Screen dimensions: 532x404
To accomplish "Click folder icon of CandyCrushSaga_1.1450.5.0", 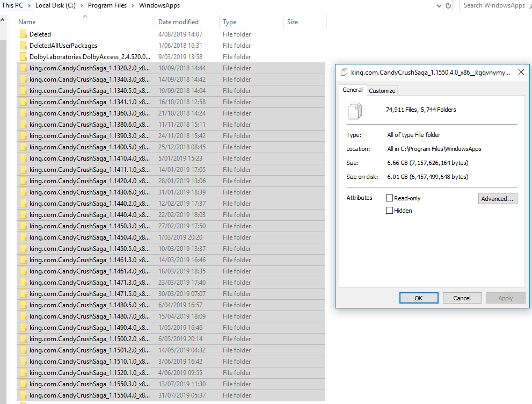I will (x=23, y=249).
